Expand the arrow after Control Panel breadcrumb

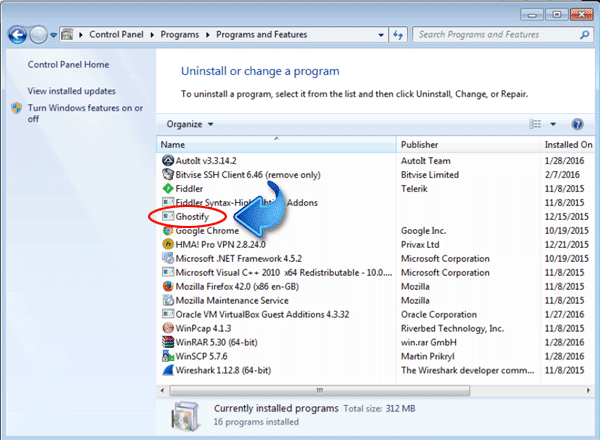tap(152, 35)
